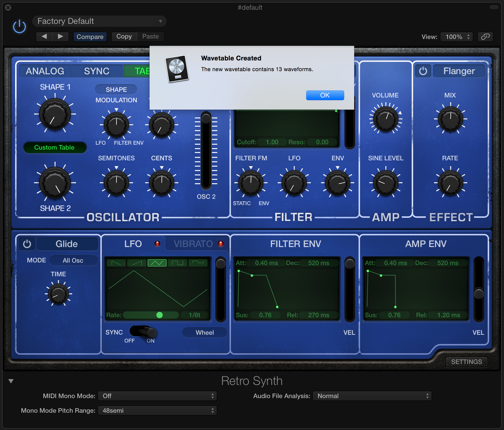Viewport: 504px width, 430px height.
Task: Load the previous preset with left arrow
Action: pos(44,37)
